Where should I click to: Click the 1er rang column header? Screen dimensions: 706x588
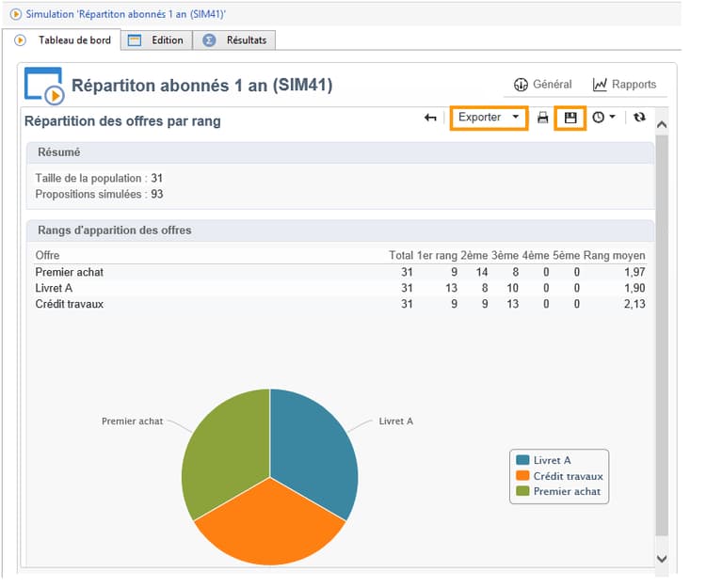point(437,256)
